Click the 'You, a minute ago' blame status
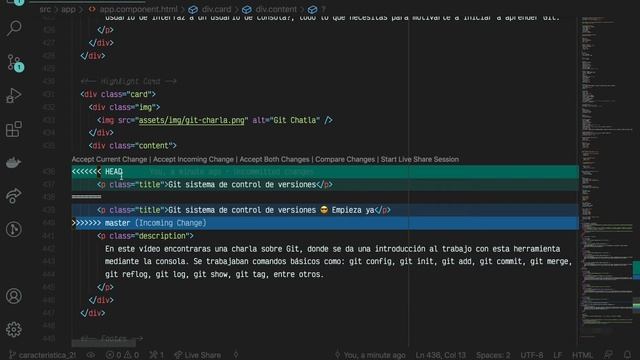 370,355
